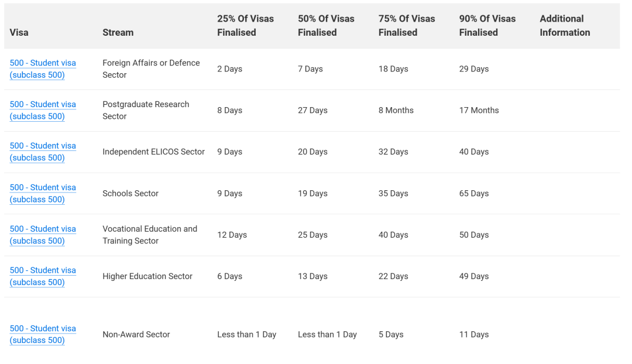Image resolution: width=632 pixels, height=364 pixels.
Task: Select the 8 Months cell
Action: (x=396, y=111)
